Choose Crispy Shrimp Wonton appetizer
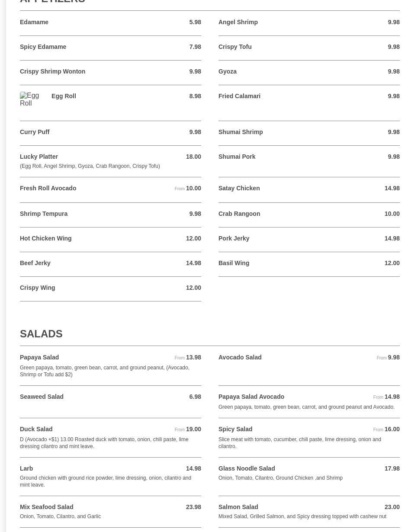The height and width of the screenshot is (532, 411). click(53, 71)
